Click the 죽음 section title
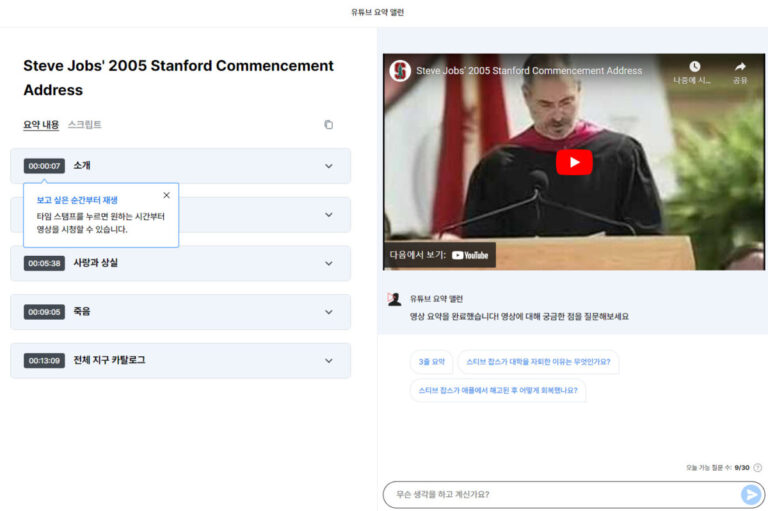The width and height of the screenshot is (768, 511). [x=82, y=311]
